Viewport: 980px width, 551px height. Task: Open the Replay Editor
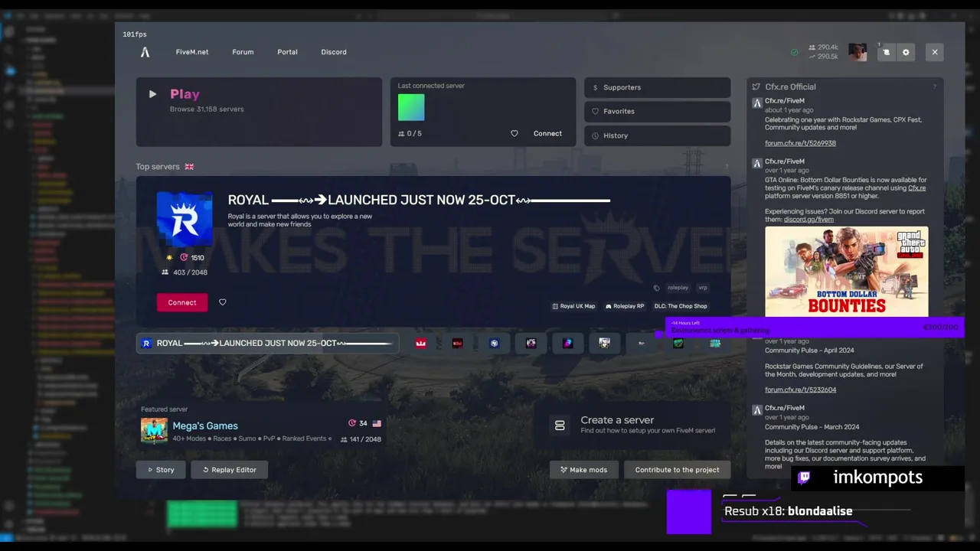click(229, 470)
